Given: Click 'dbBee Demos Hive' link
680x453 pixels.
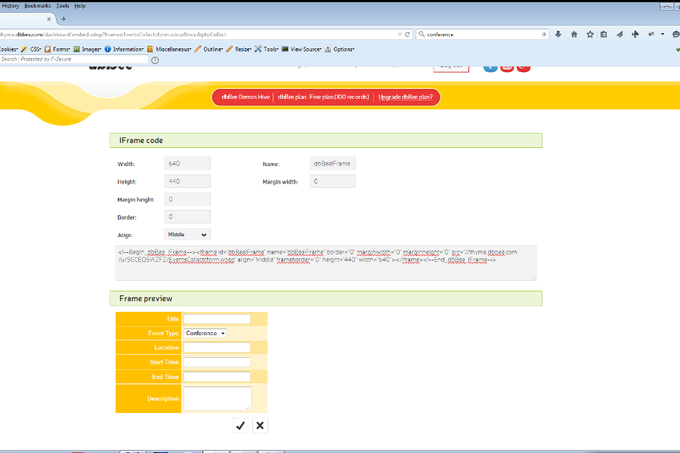Looking at the screenshot, I should point(245,97).
